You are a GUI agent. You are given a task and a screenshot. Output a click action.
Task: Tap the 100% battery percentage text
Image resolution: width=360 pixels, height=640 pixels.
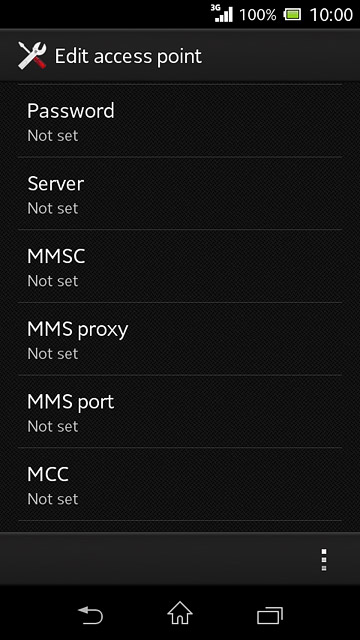(x=258, y=15)
